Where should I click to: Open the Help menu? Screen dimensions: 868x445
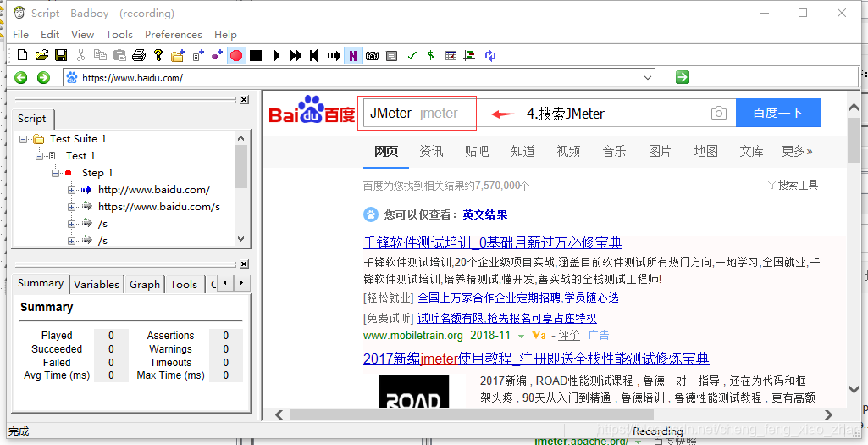[x=225, y=35]
